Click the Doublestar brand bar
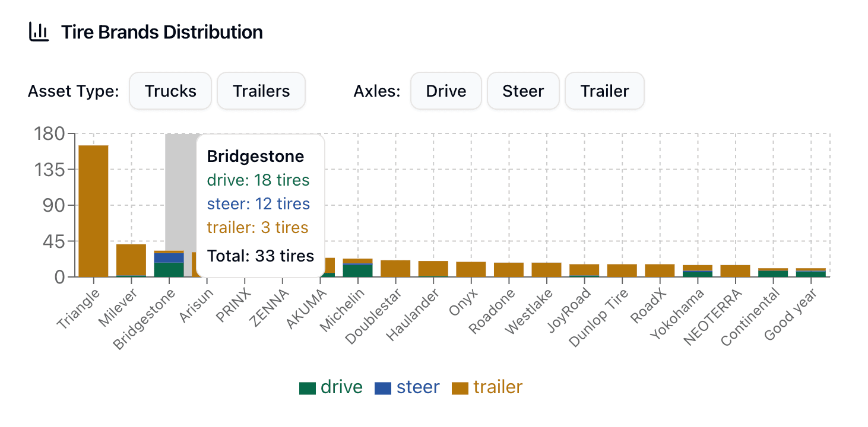 395,269
